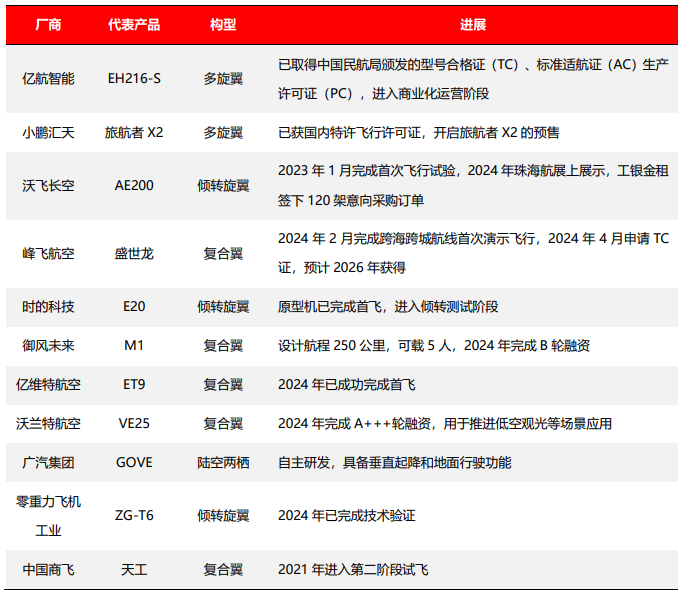Select the VE25 product cell
685x600 pixels.
pos(134,423)
